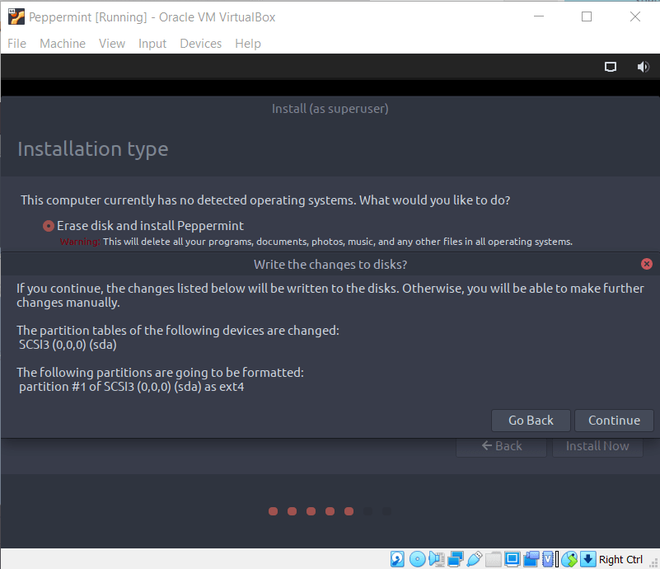The image size is (660, 569).
Task: Open the Help menu
Action: click(248, 43)
